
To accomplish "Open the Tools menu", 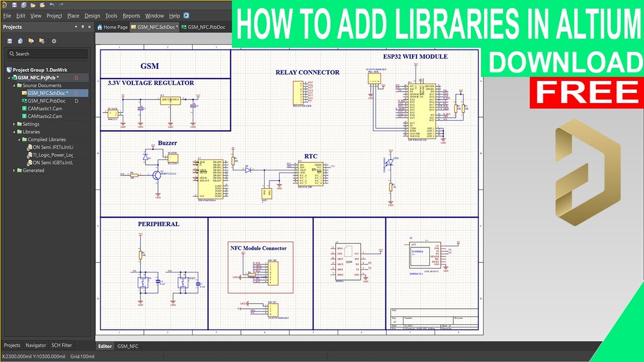I will pyautogui.click(x=111, y=16).
